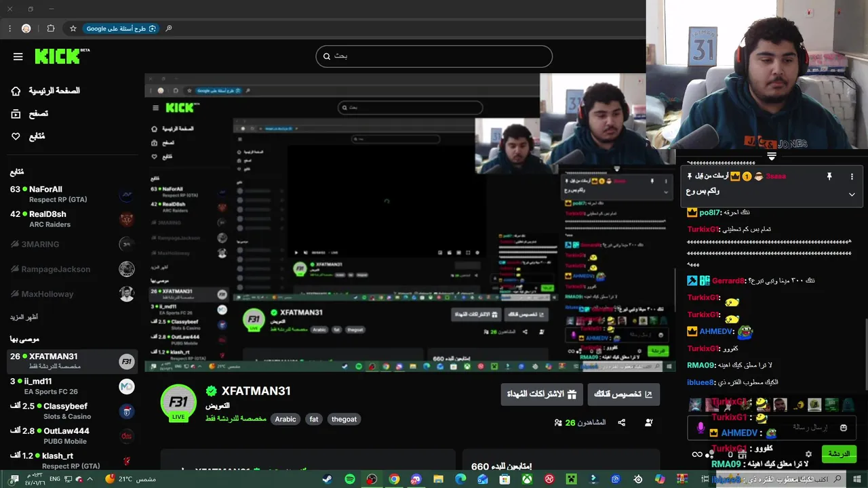This screenshot has width=868, height=488.
Task: Open the Kick hamburger sidebar menu
Action: [18, 57]
